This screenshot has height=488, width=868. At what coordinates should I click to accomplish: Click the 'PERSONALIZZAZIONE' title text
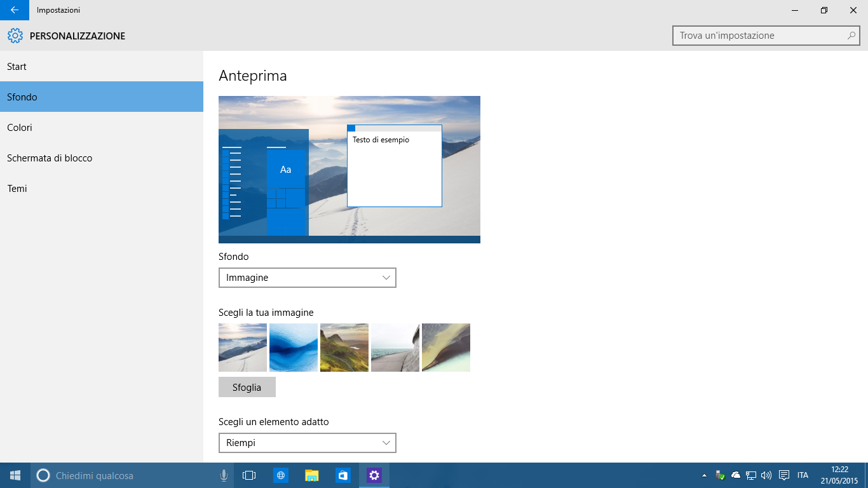[78, 36]
